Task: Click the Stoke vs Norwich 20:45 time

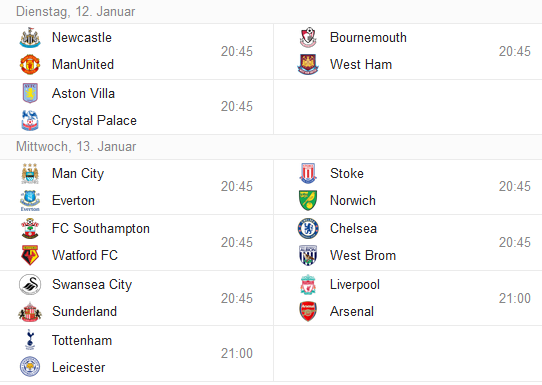Action: tap(514, 186)
